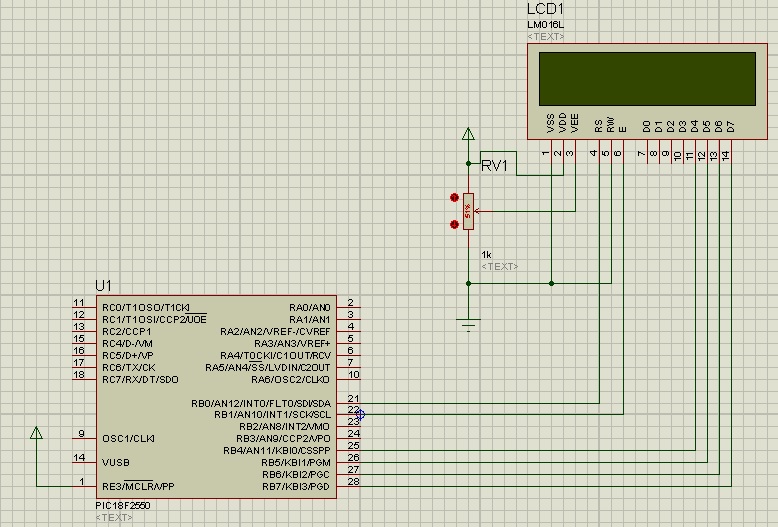Viewport: 778px width, 527px height.
Task: Click the RA0/AN0 pin label
Action: pos(310,308)
